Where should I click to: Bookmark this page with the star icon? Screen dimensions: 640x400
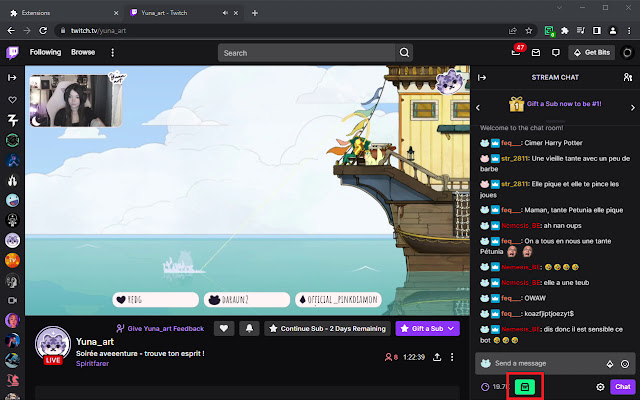pyautogui.click(x=529, y=31)
